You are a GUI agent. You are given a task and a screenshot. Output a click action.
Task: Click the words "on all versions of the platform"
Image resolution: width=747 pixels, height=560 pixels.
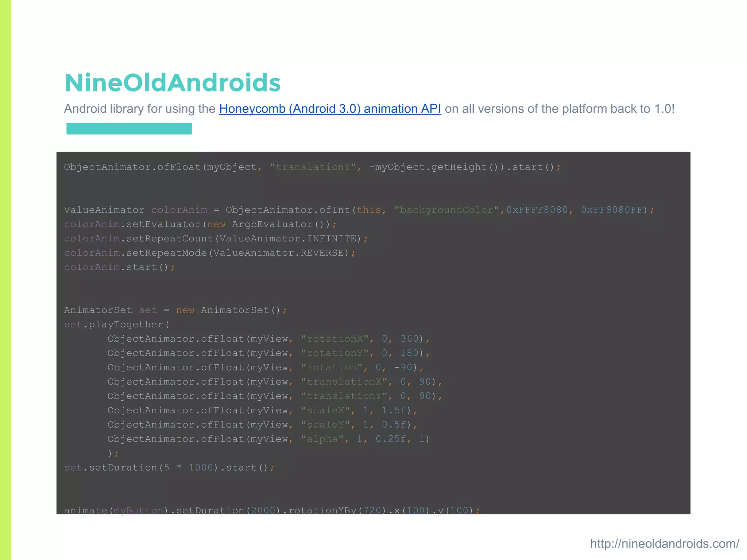(x=526, y=109)
